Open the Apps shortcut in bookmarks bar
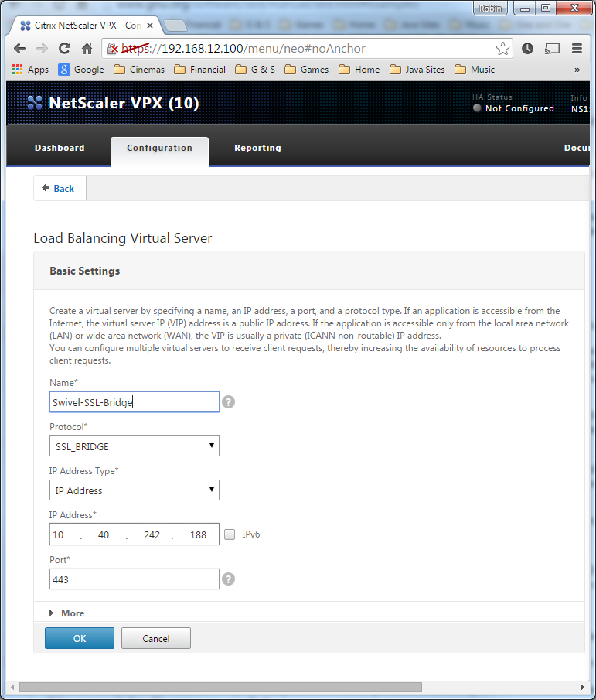This screenshot has width=596, height=700. click(x=30, y=70)
